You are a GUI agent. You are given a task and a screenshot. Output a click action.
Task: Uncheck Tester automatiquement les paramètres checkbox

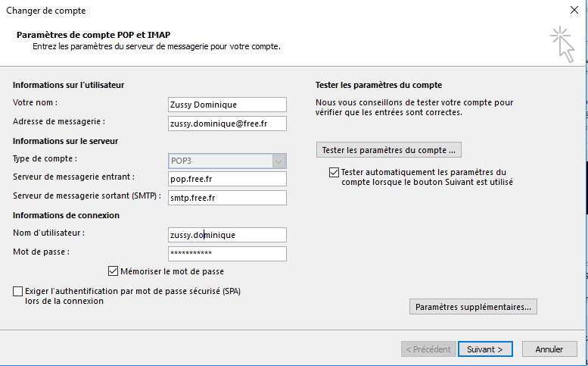coord(334,172)
